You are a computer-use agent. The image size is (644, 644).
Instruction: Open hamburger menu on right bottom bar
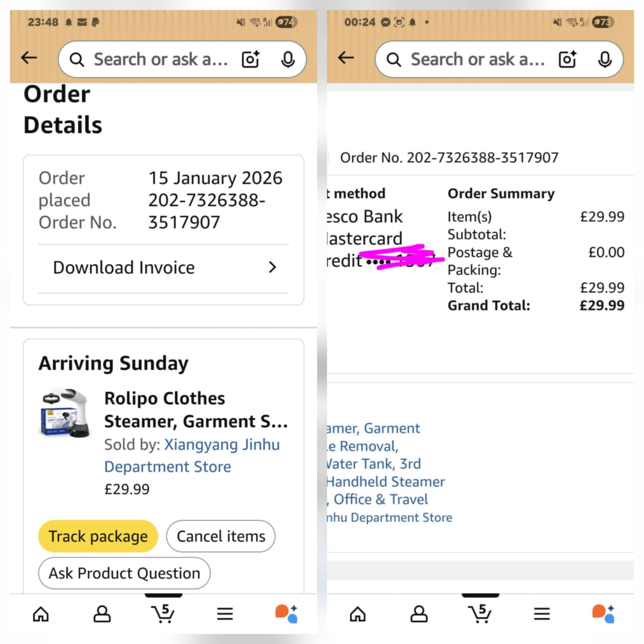[x=542, y=614]
